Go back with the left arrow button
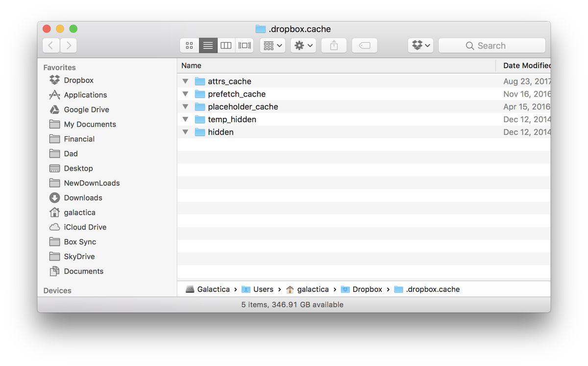Image resolution: width=588 pixels, height=366 pixels. (x=51, y=46)
